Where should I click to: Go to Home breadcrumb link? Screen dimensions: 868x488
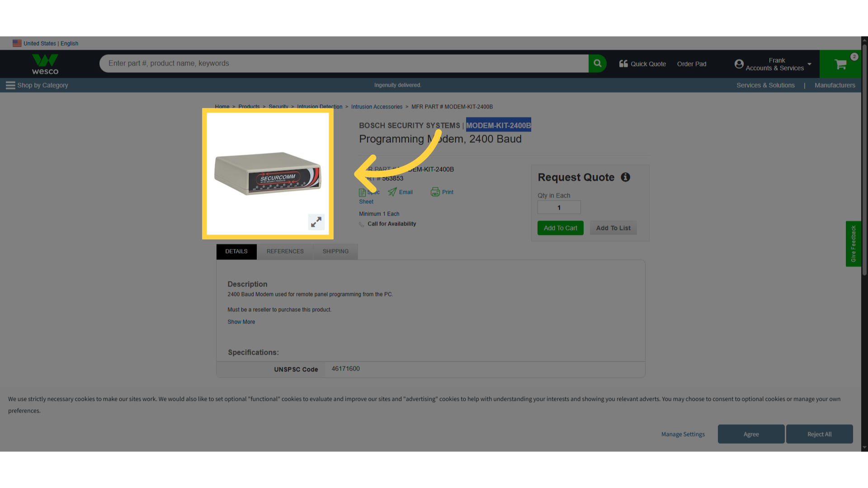pos(222,107)
